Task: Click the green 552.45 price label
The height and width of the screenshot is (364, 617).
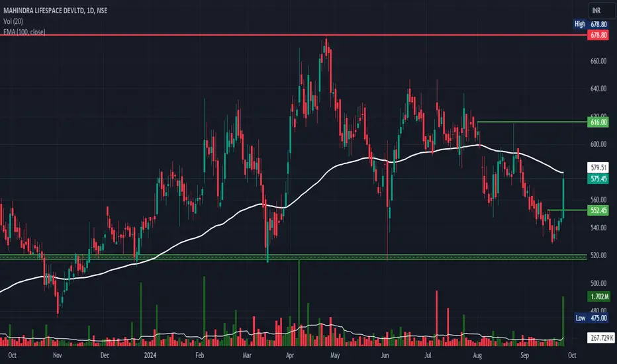Action: tap(598, 210)
